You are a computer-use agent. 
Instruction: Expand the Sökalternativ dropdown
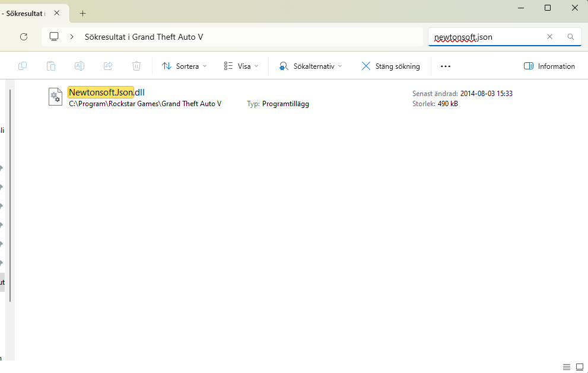click(311, 66)
